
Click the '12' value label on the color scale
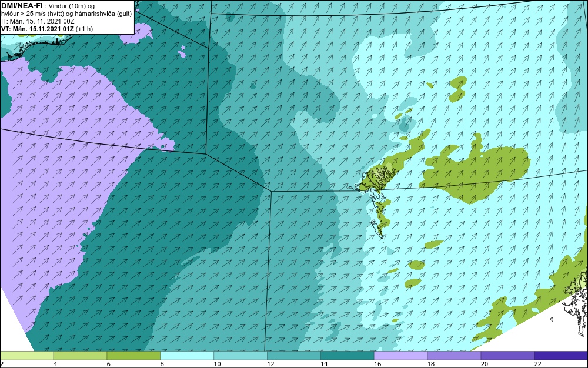pos(270,364)
